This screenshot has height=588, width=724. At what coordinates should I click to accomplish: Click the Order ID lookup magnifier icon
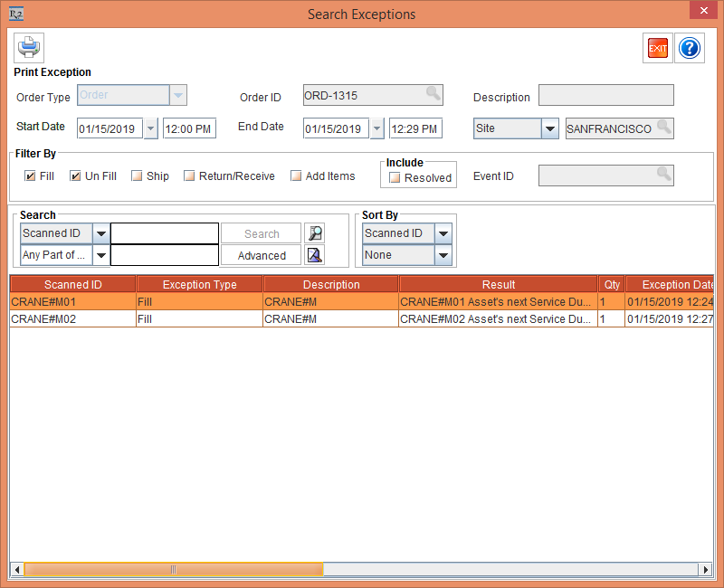(433, 94)
